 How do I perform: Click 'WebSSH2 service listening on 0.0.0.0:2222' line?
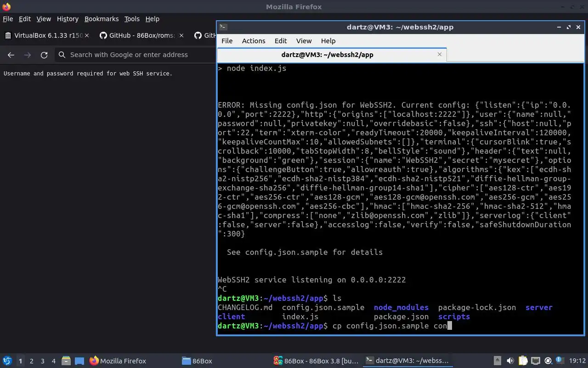(x=311, y=280)
